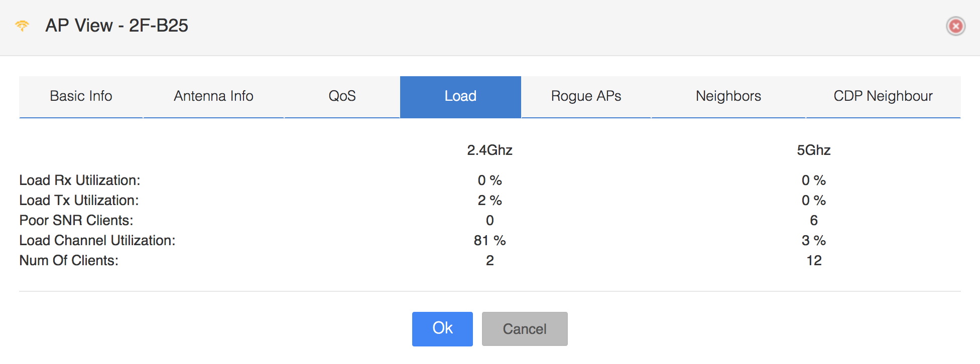Go to the Neighbors tab
Viewport: 980px width, 364px height.
tap(728, 96)
